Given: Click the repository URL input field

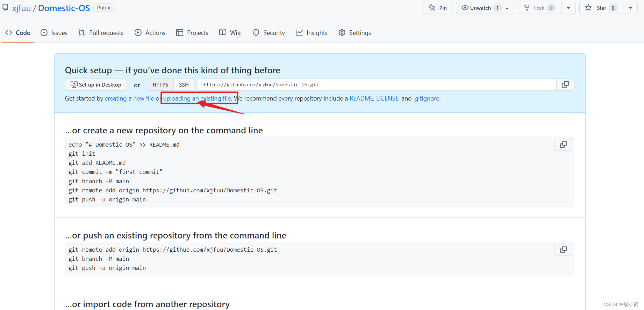Looking at the screenshot, I should pyautogui.click(x=377, y=84).
